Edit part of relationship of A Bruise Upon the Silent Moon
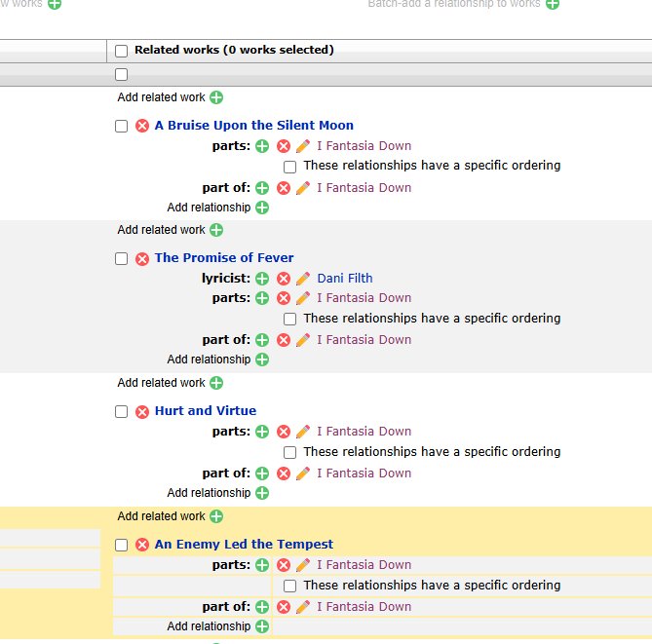This screenshot has height=644, width=652. tap(303, 188)
